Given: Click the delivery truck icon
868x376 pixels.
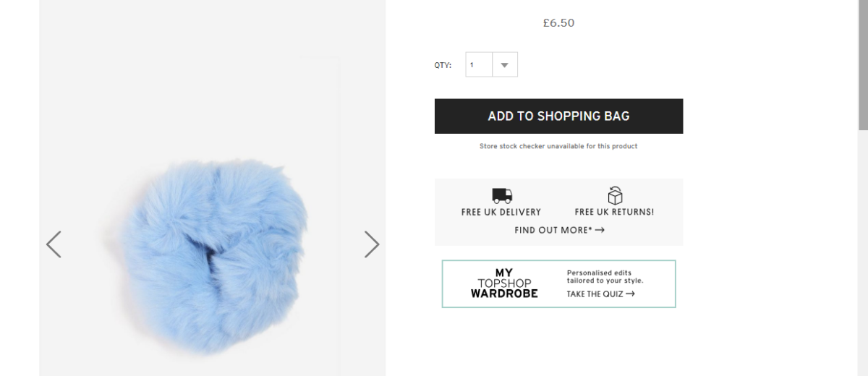Looking at the screenshot, I should coord(501,195).
